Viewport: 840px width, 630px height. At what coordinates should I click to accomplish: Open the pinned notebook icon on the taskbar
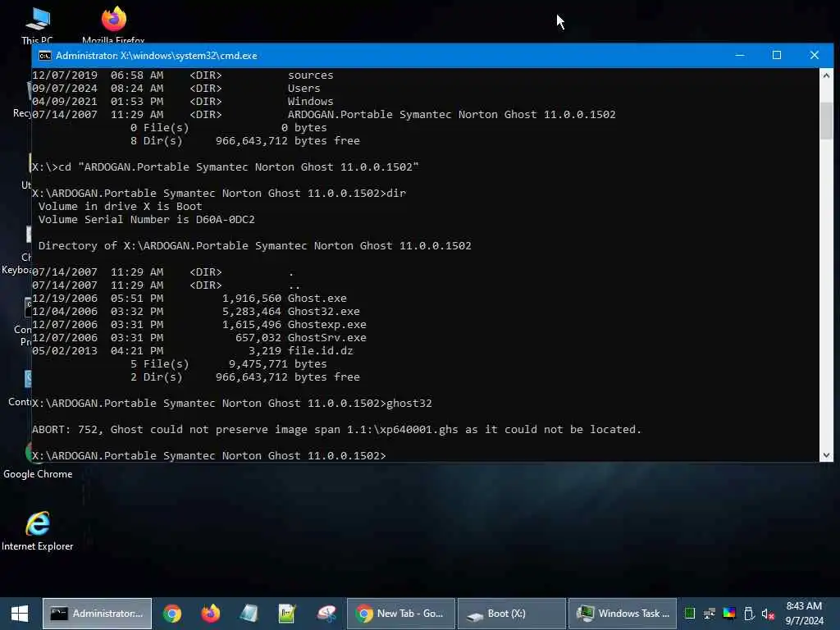(249, 614)
